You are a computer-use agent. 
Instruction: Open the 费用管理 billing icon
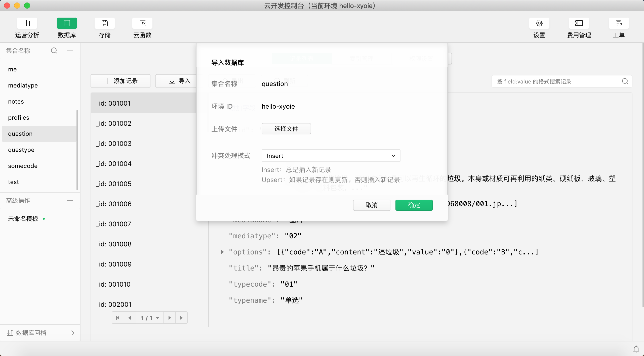pyautogui.click(x=579, y=23)
